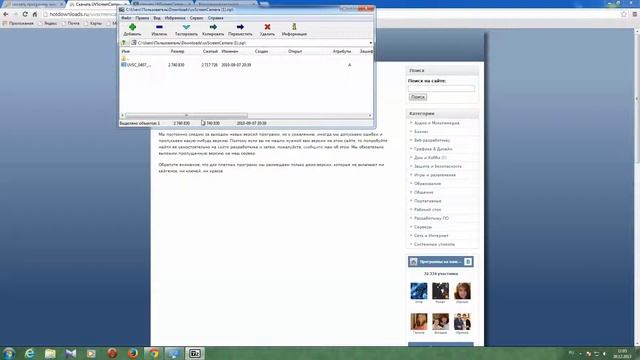Open the Сервисы category link
The height and width of the screenshot is (360, 640).
click(x=422, y=227)
